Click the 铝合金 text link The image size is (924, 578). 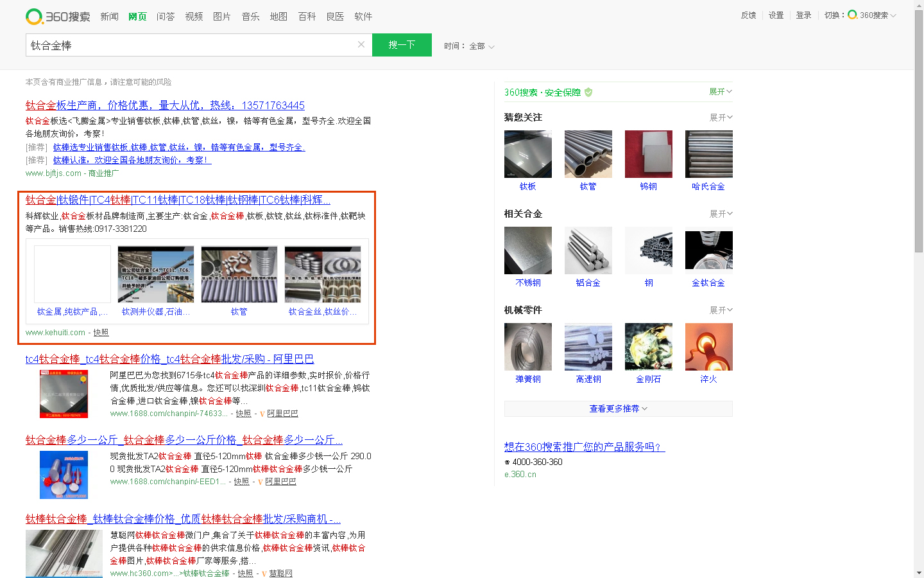pyautogui.click(x=588, y=283)
